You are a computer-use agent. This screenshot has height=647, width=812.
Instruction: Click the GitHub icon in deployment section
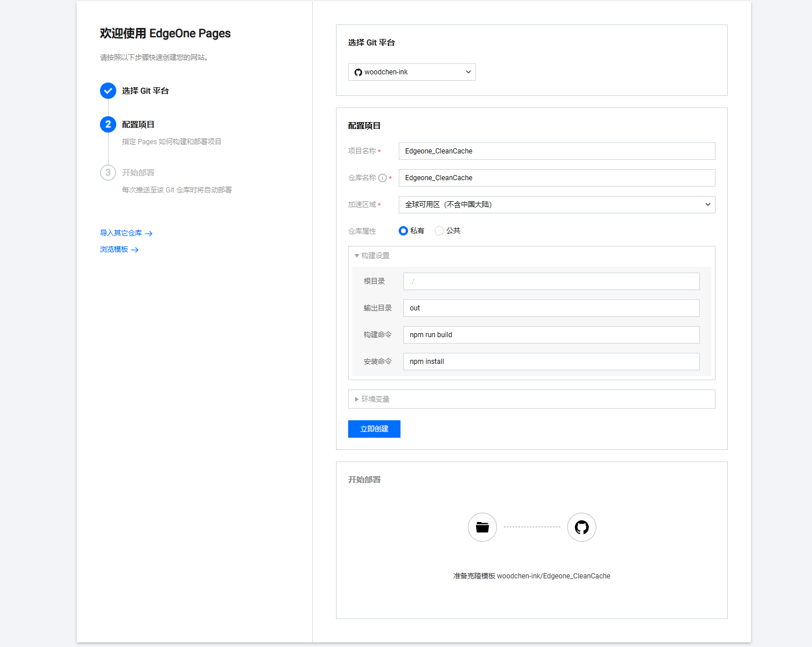pos(581,527)
